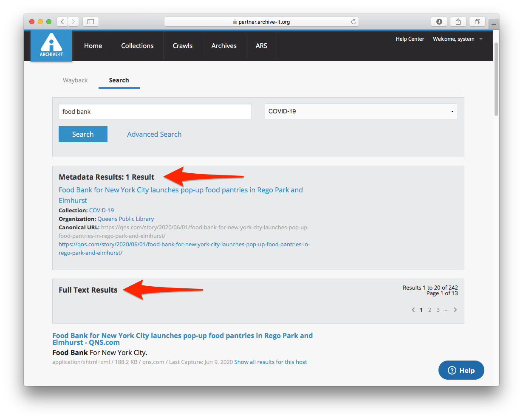This screenshot has height=420, width=523.
Task: Open the Safari downloads icon
Action: [439, 22]
